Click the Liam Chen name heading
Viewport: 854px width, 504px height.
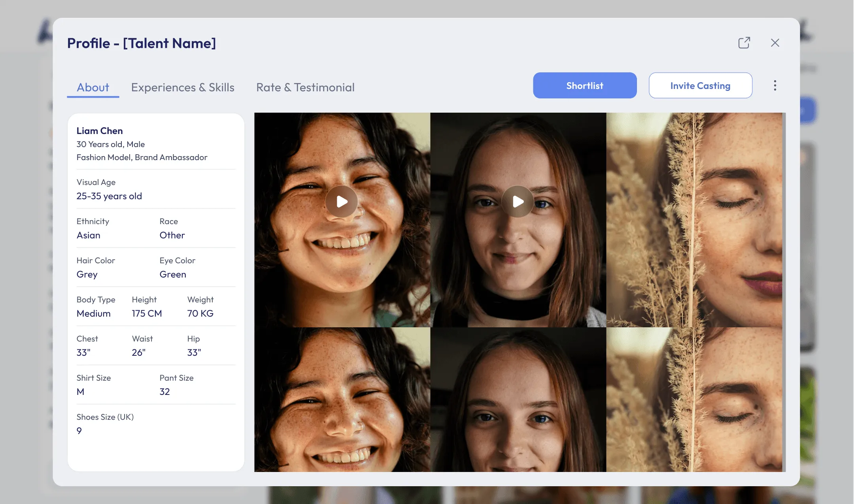tap(100, 131)
